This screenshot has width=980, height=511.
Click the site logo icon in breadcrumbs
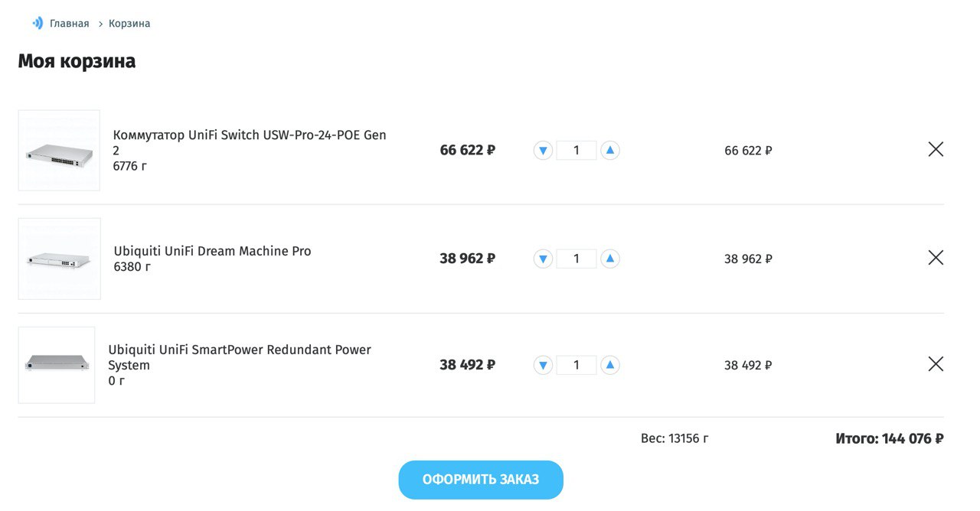pyautogui.click(x=38, y=24)
